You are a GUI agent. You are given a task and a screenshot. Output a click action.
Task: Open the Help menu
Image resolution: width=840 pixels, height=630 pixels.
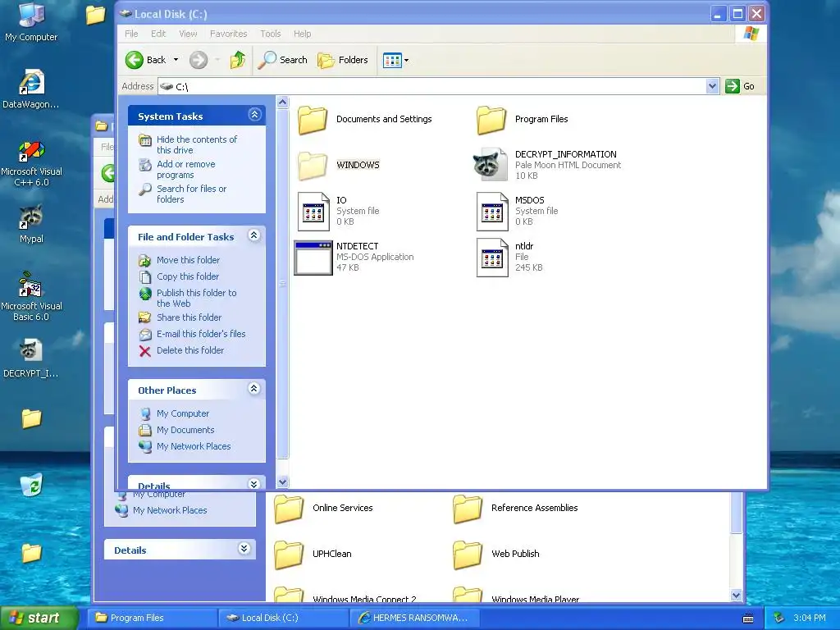tap(302, 34)
